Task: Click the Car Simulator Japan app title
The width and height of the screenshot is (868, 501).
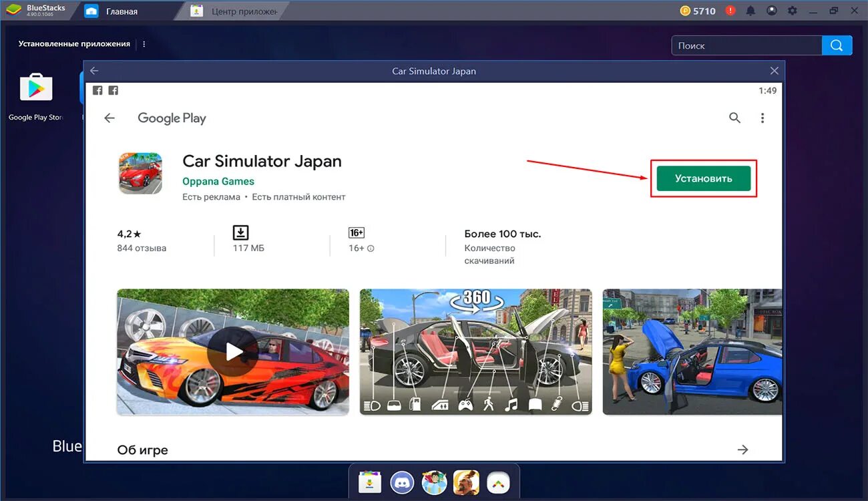Action: pos(262,161)
